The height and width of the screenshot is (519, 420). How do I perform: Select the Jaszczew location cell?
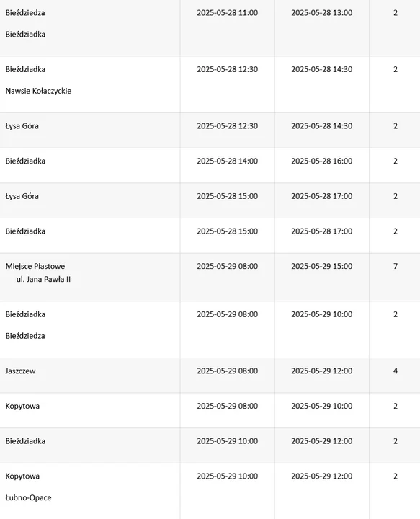coord(90,376)
